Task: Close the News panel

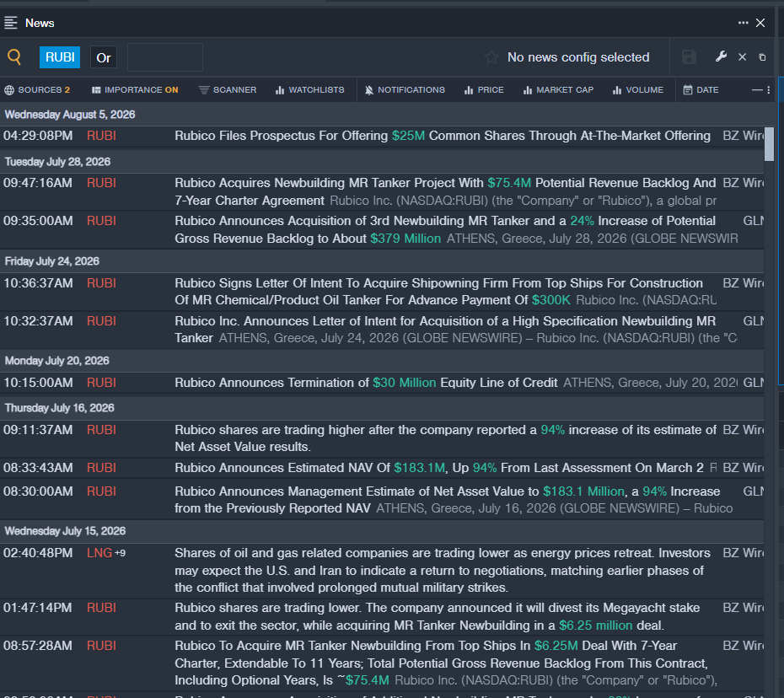Action: coord(760,23)
